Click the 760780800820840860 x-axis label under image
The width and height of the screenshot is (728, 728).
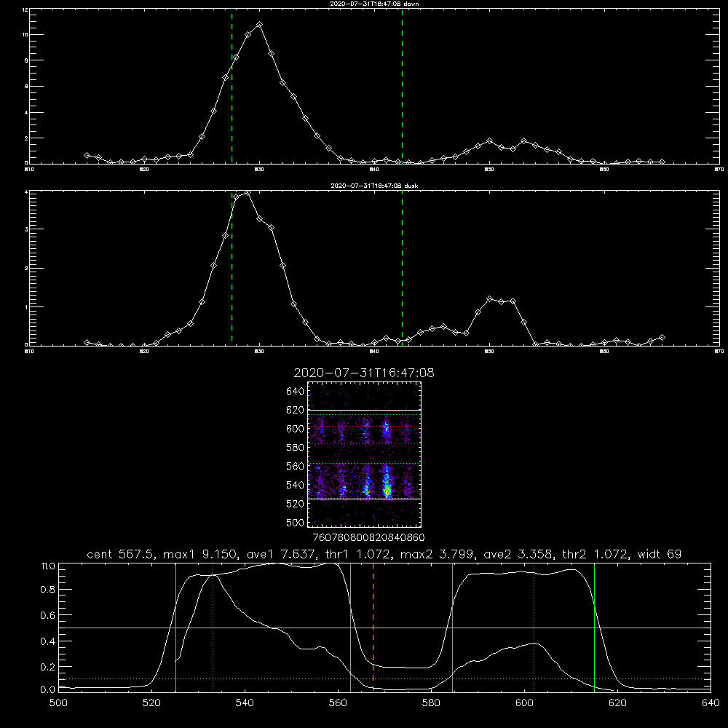click(368, 537)
